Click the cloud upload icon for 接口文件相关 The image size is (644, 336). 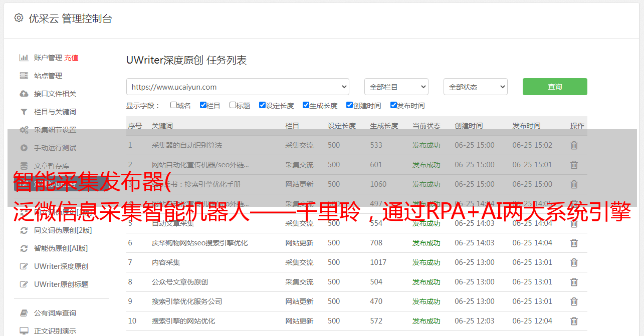(x=24, y=94)
